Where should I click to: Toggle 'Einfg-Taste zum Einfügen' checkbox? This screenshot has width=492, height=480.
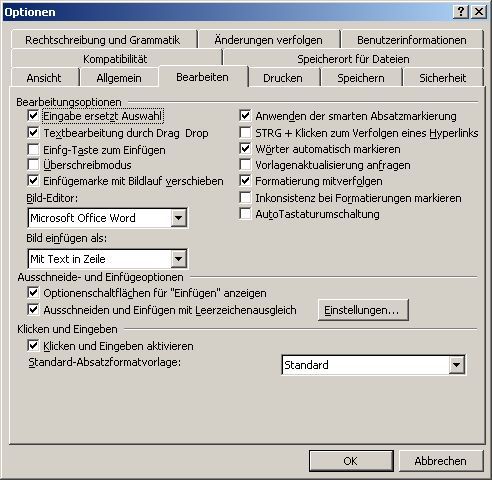click(x=33, y=149)
